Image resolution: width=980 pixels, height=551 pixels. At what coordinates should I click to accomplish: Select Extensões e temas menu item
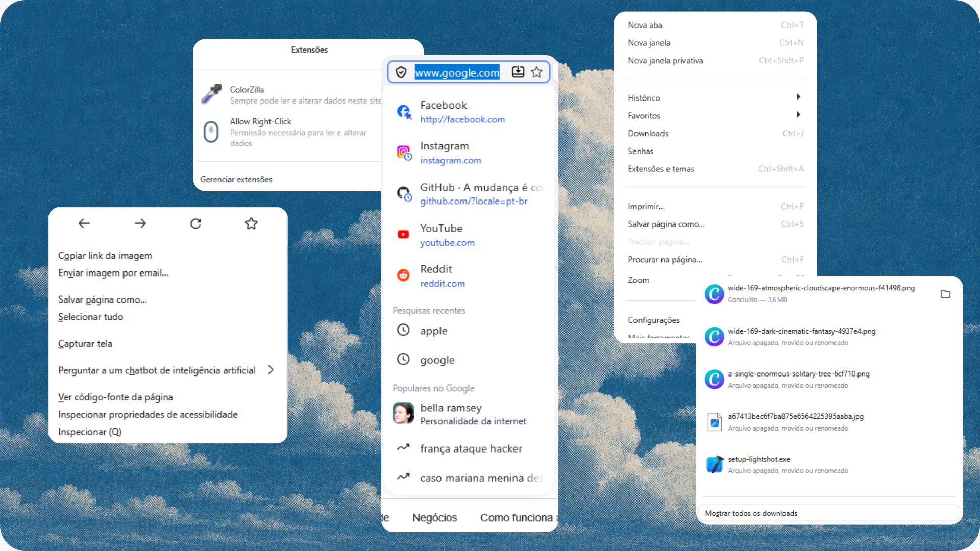[716, 169]
